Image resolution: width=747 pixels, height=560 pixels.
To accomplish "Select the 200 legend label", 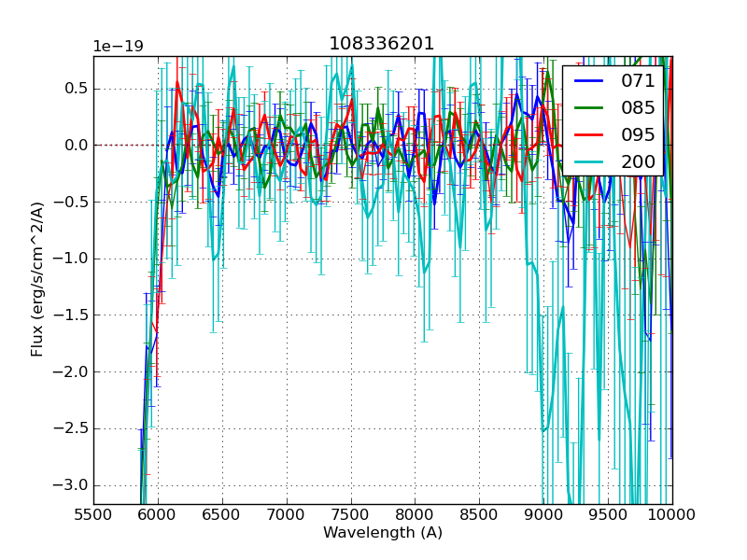I will 639,161.
